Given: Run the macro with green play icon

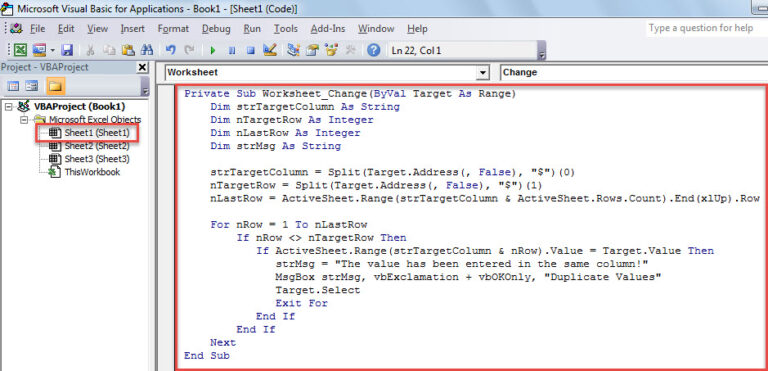Looking at the screenshot, I should (x=213, y=50).
